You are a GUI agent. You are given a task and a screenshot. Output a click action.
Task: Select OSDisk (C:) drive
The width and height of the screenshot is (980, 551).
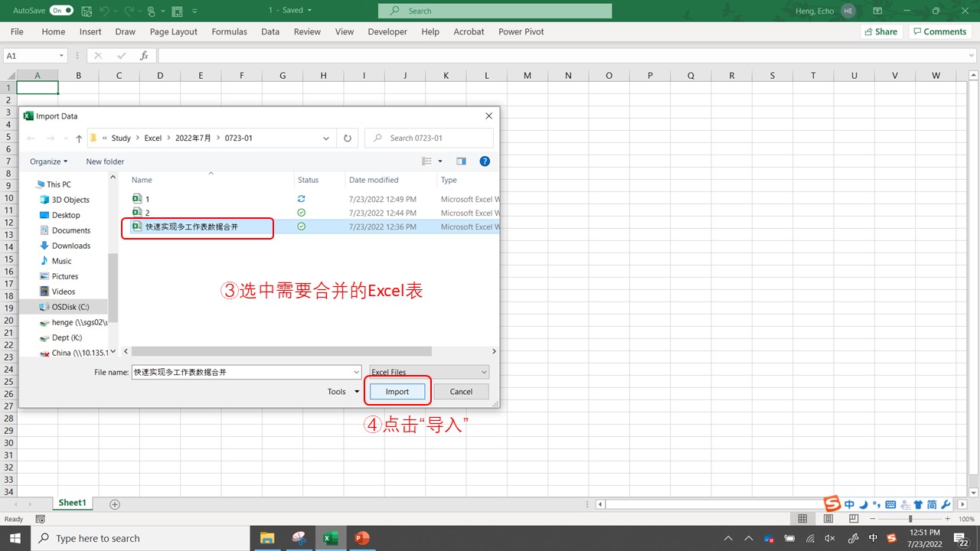tap(70, 307)
